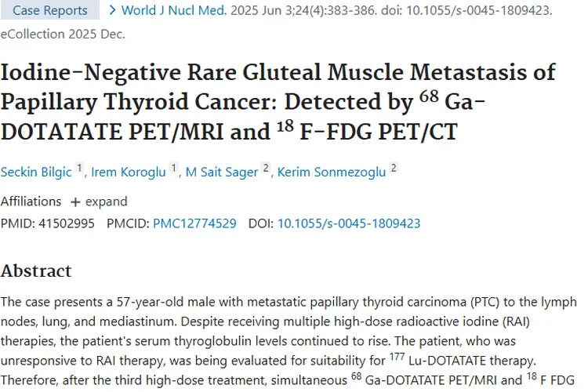Open the PMC12774529 full-text link
The image size is (588, 392).
[194, 223]
